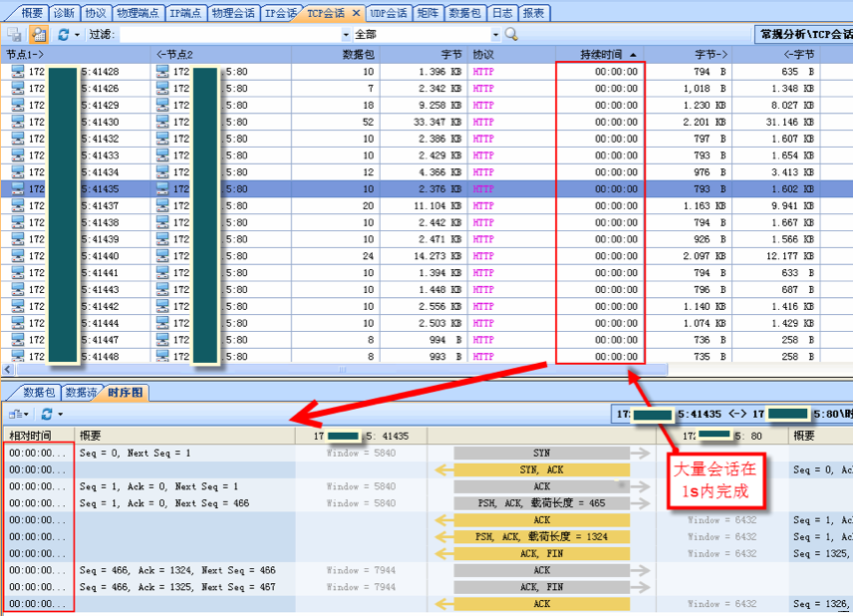This screenshot has width=853, height=616.
Task: Click the 数据包 column header to sort
Action: [359, 54]
